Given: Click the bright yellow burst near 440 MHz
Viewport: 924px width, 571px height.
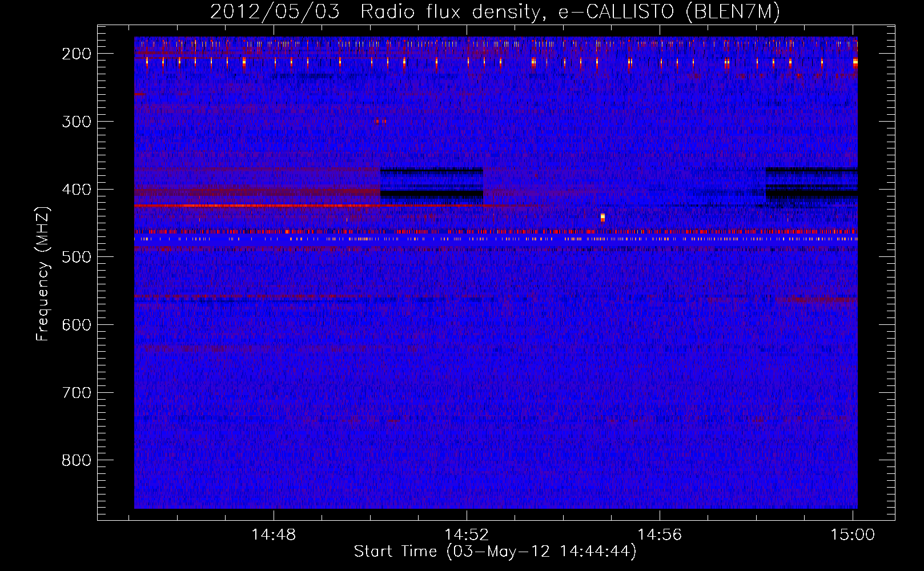Looking at the screenshot, I should click(602, 217).
